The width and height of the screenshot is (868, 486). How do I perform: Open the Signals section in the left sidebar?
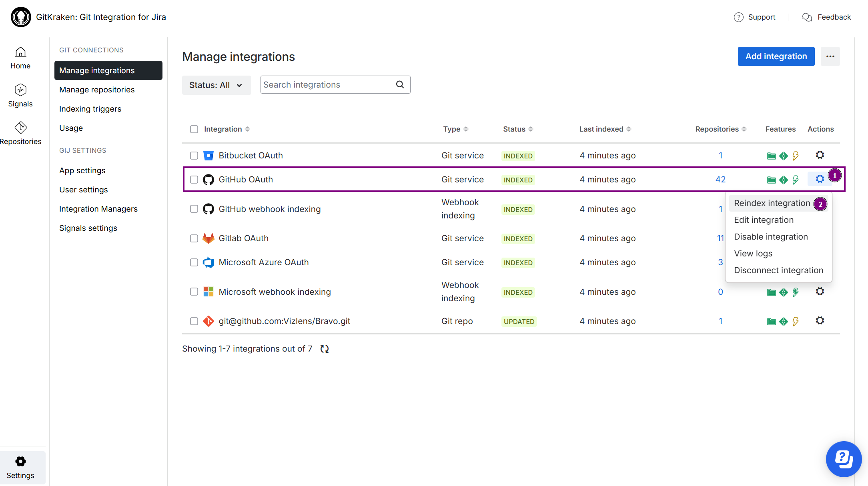(20, 95)
